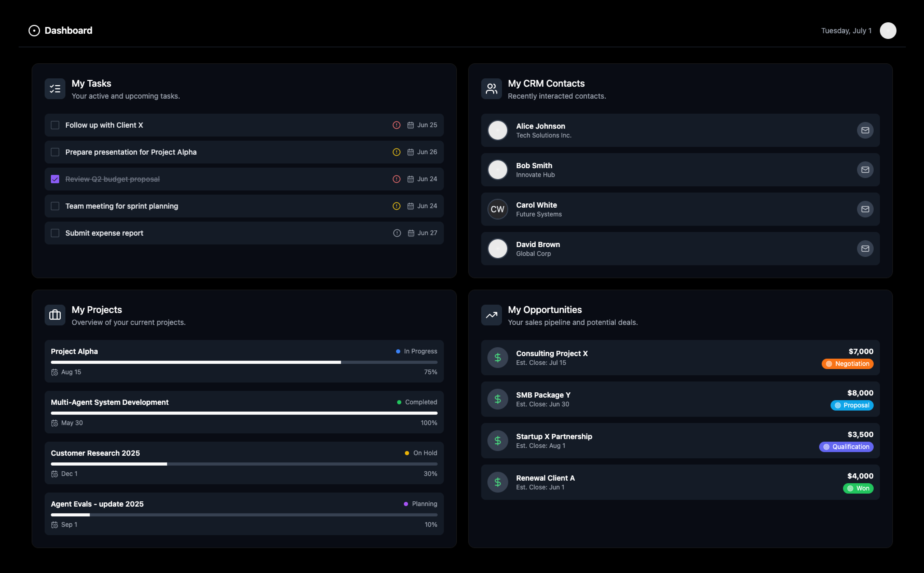Send email to Carol White via envelope icon
924x573 pixels.
click(865, 209)
